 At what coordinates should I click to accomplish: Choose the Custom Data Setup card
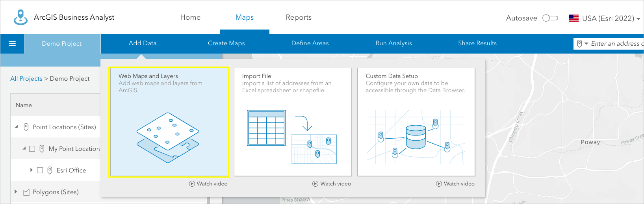coord(416,122)
